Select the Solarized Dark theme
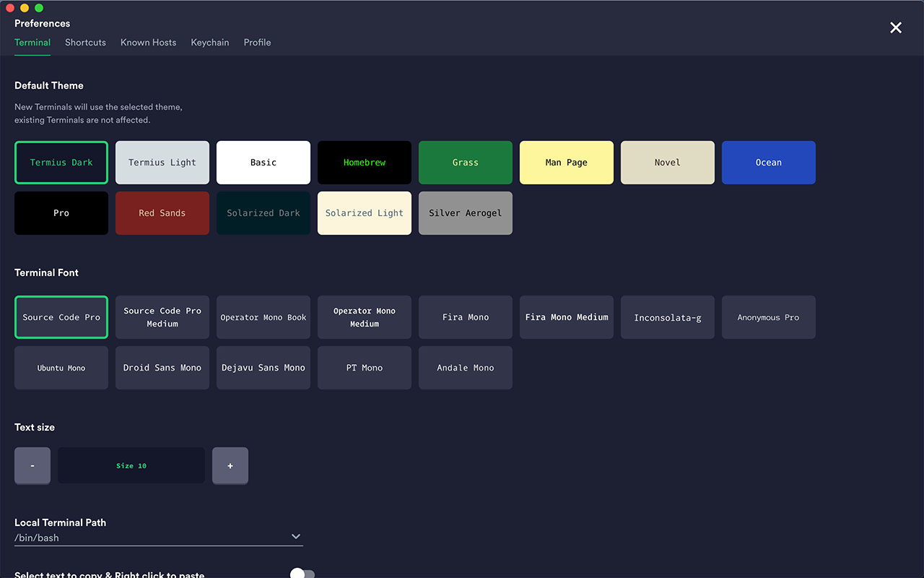 tap(263, 213)
